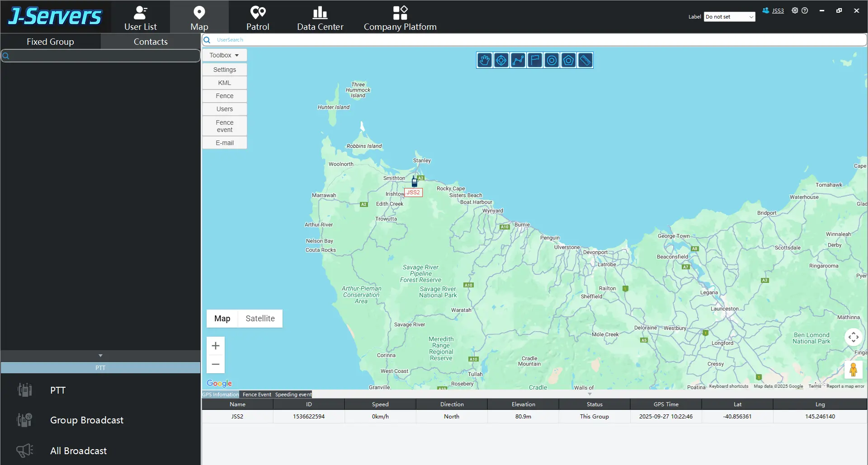Choose the circle fence drawing tool
This screenshot has height=465, width=868.
pos(552,60)
